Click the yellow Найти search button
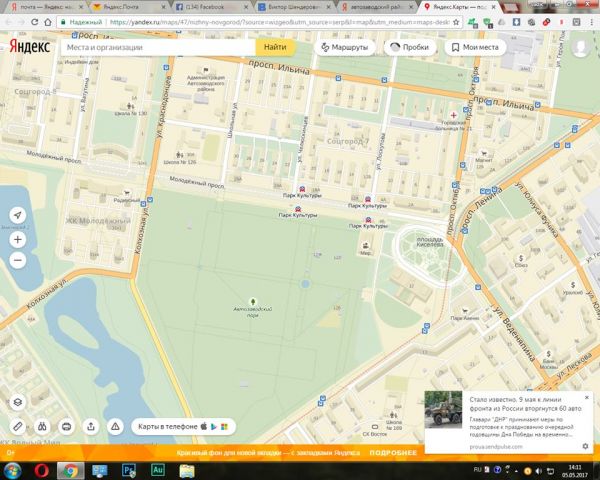600x480 pixels. (275, 47)
